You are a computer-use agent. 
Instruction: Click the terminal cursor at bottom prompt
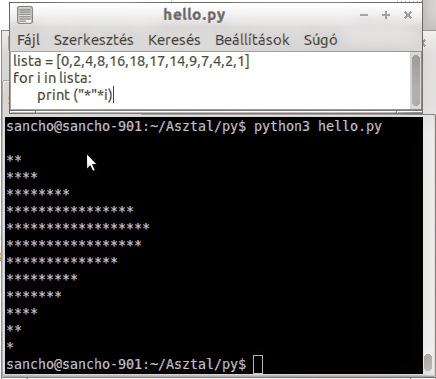[258, 364]
